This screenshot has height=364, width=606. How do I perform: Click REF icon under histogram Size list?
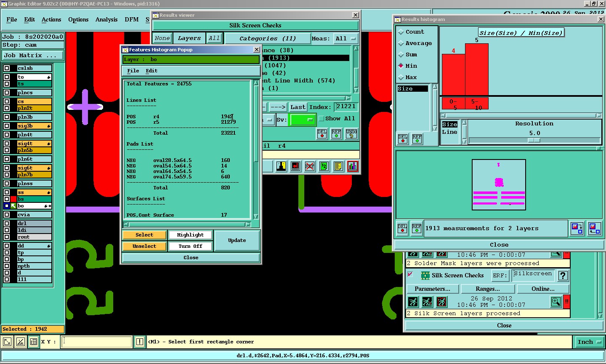click(417, 139)
